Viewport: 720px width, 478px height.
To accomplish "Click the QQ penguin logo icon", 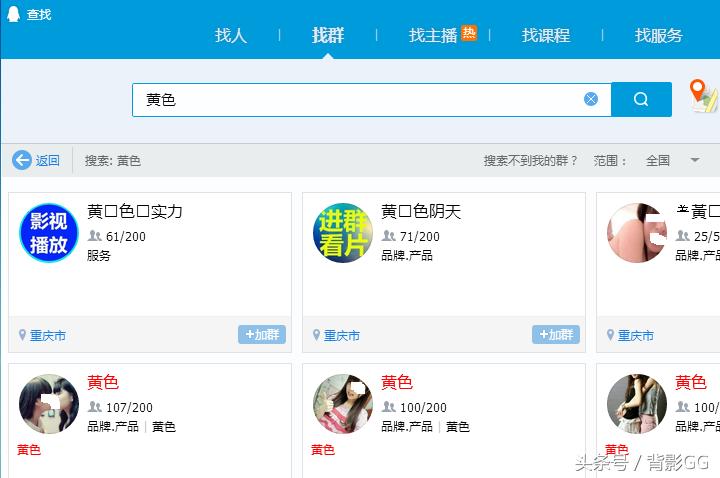I will click(x=13, y=14).
